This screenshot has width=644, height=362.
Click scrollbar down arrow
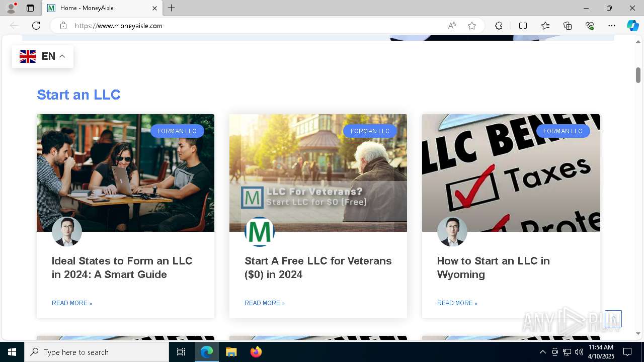click(x=638, y=333)
